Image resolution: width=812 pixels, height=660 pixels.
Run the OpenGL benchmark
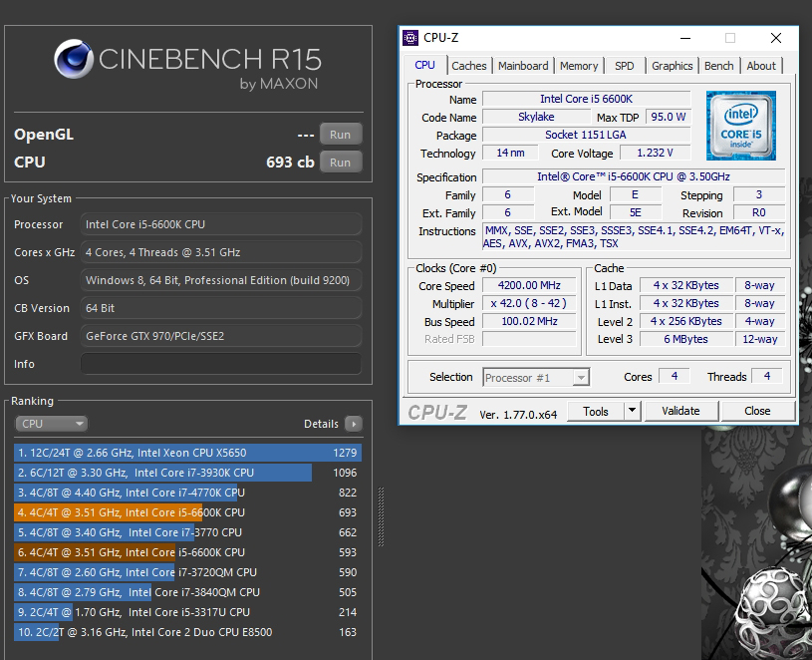[x=340, y=135]
